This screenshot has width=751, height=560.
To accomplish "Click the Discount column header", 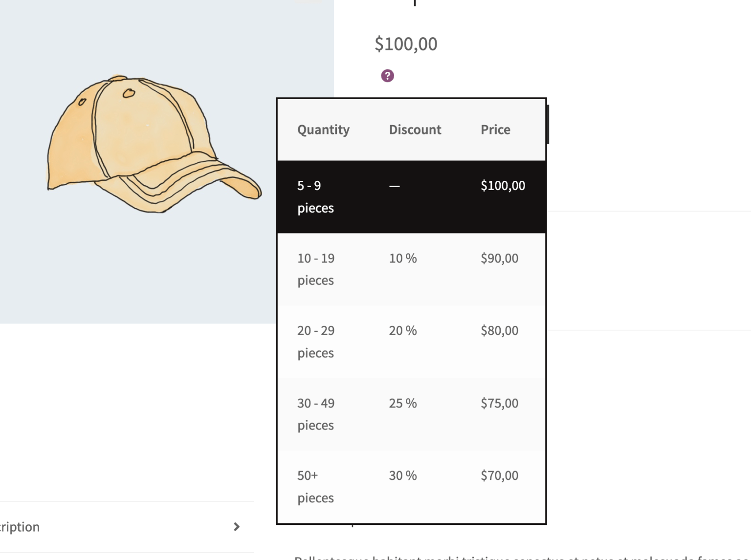I will point(415,129).
